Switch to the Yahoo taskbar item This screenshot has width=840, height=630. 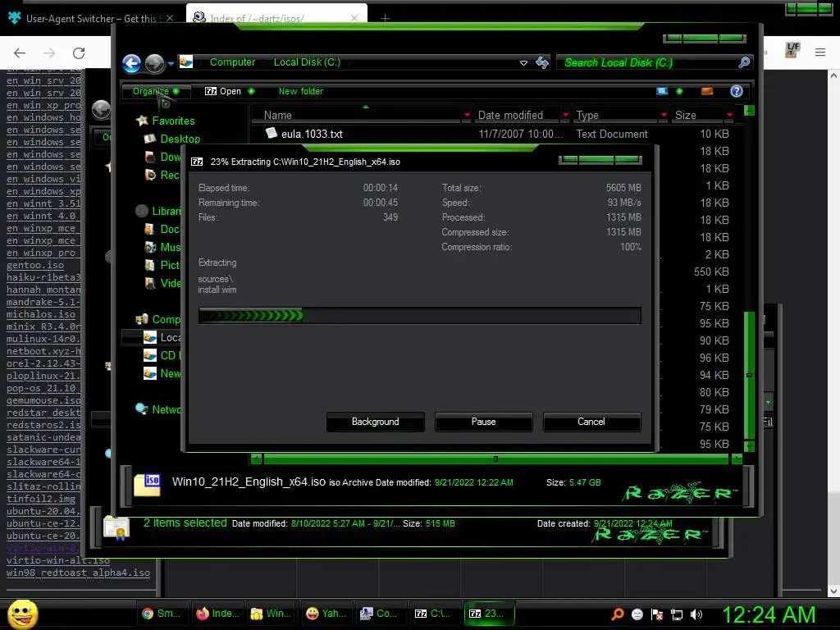[326, 614]
